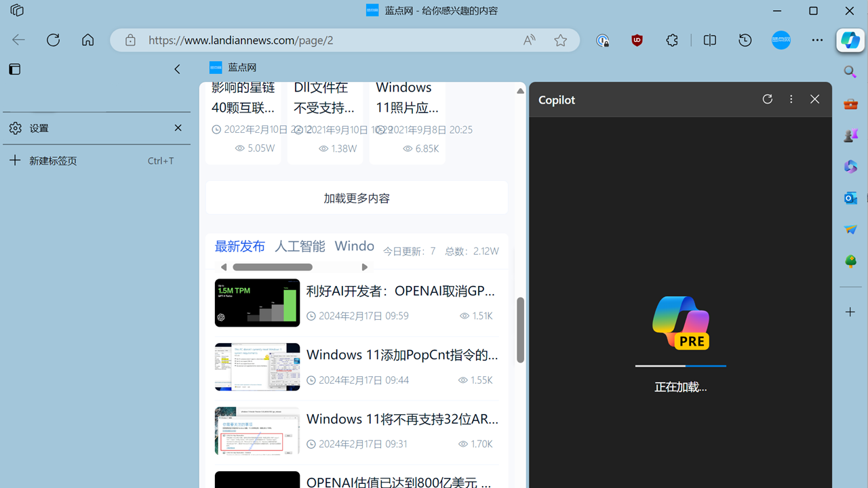Click the category tabs horizontal scrollbar
The image size is (868, 488).
273,267
